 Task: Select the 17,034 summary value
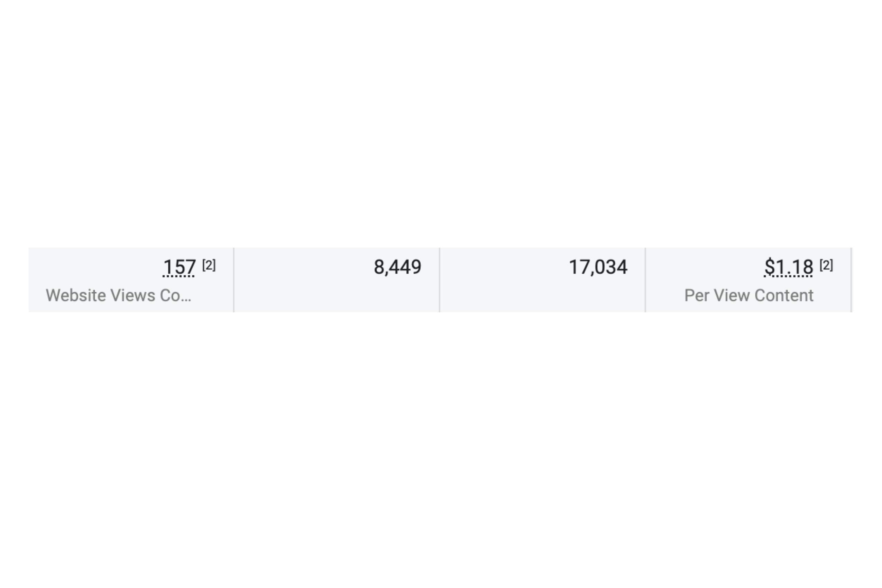pyautogui.click(x=598, y=267)
